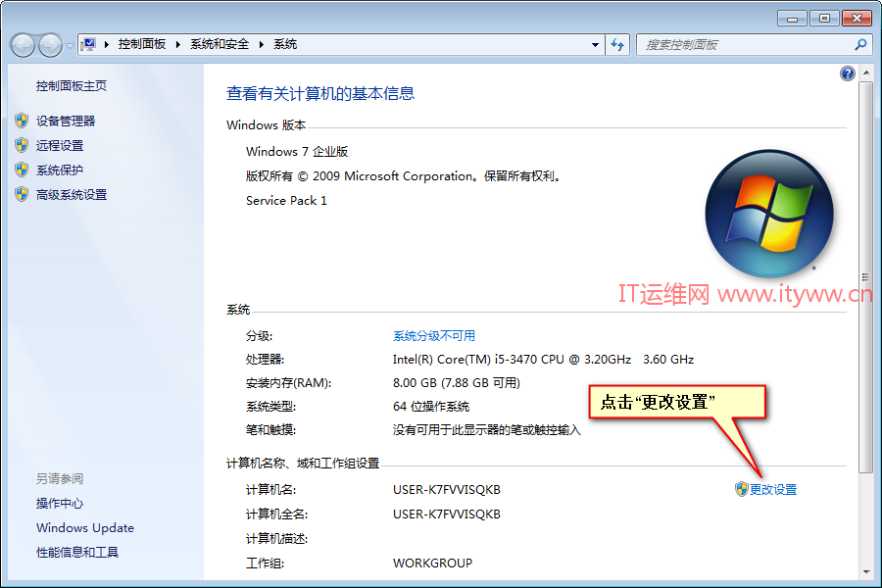Click the 64 位操作系统 value
Viewport: 882px width, 588px height.
pos(431,407)
